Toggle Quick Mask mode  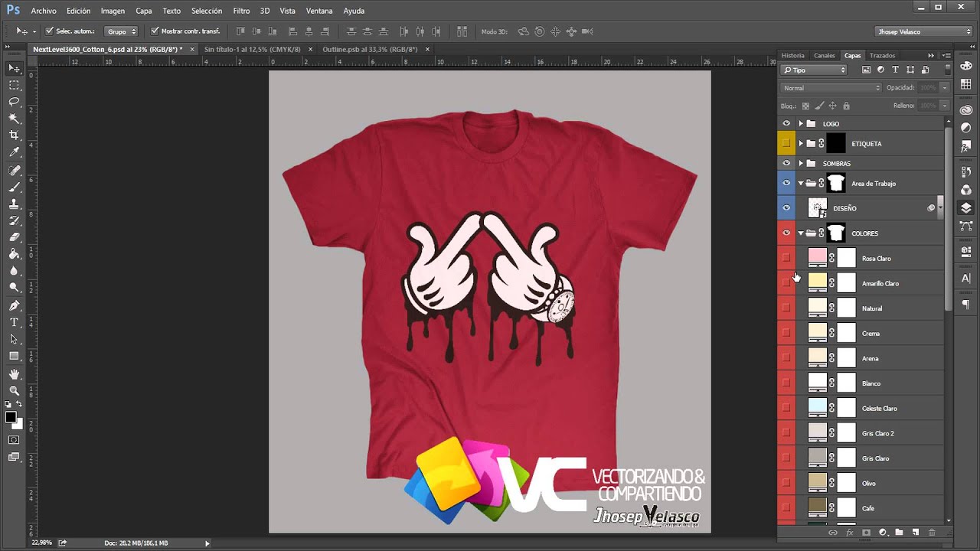[14, 440]
